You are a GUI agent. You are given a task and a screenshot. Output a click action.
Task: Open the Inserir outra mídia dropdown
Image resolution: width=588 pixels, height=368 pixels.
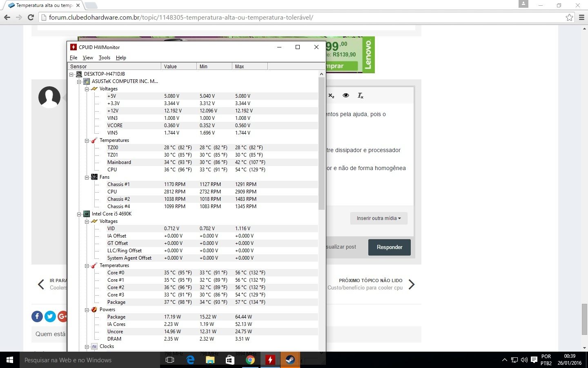(x=379, y=218)
